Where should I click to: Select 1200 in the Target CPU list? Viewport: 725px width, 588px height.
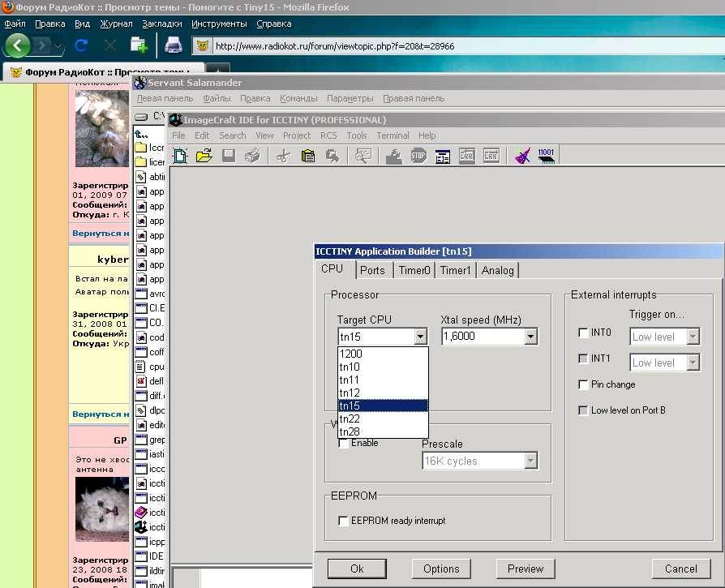point(383,354)
